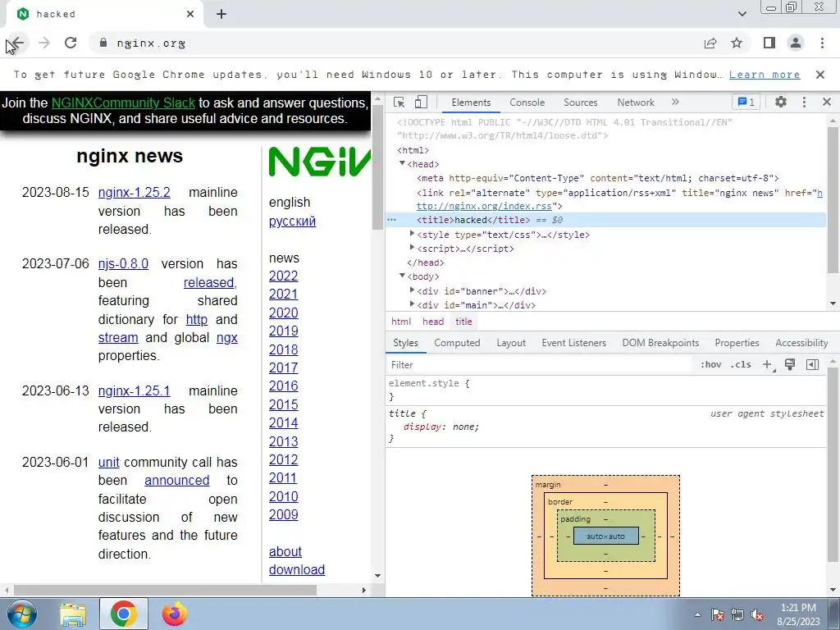Dismiss the Chrome updates infobar
Image resolution: width=840 pixels, height=630 pixels.
click(820, 75)
